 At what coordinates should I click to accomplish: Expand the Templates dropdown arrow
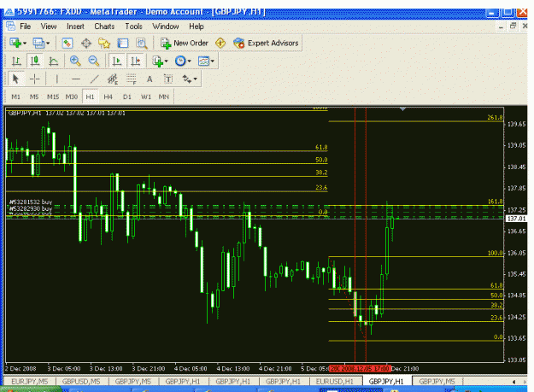click(x=213, y=61)
